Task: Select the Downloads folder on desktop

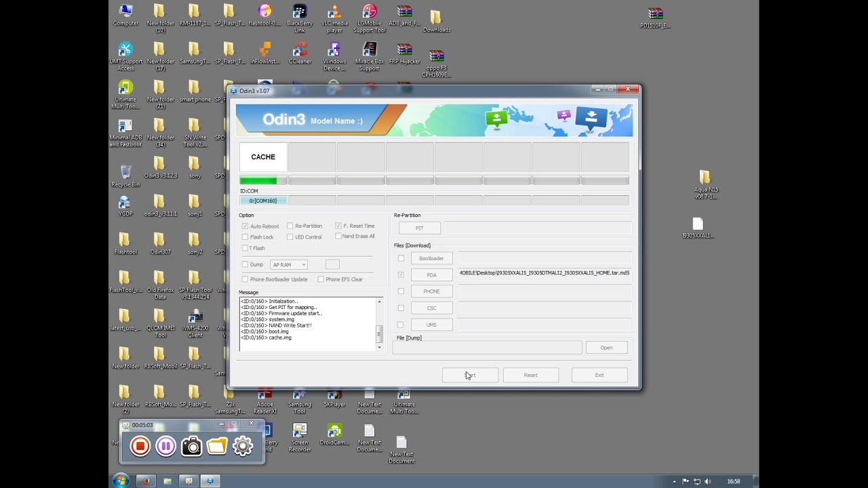Action: 436,21
